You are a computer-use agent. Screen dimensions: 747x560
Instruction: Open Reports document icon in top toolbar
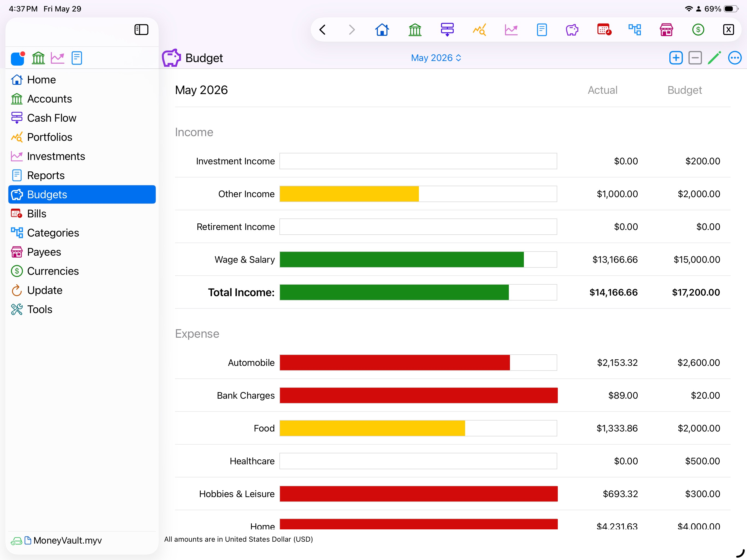point(542,30)
